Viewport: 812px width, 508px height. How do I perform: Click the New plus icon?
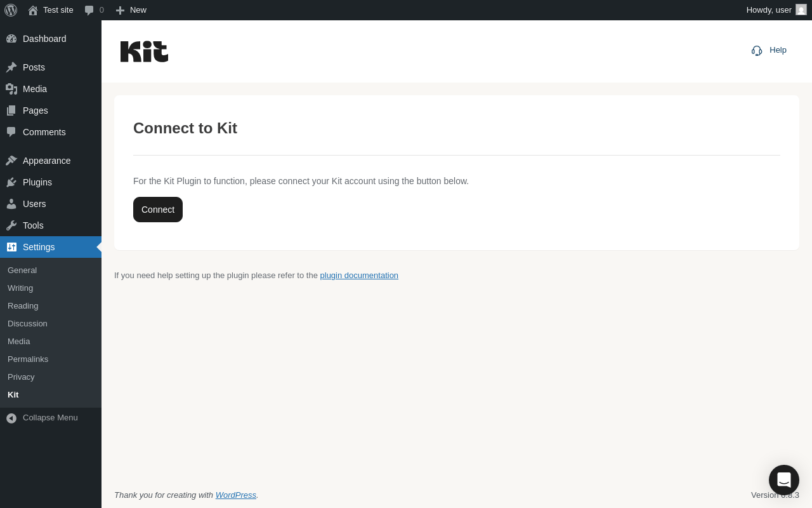tap(120, 10)
